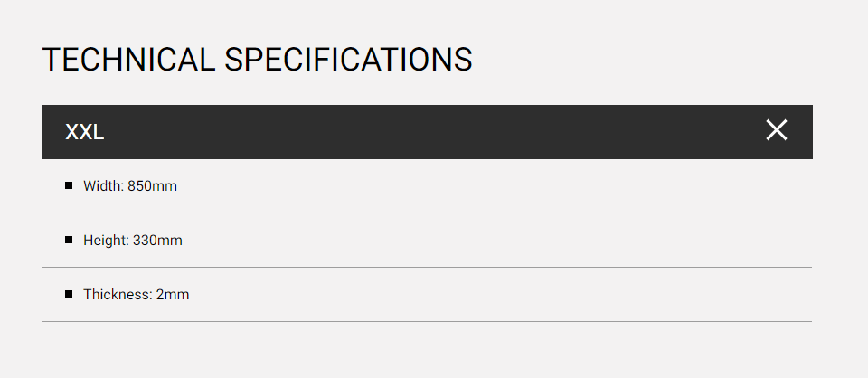868x378 pixels.
Task: Click the word TECHNICAL in the title
Action: click(128, 59)
